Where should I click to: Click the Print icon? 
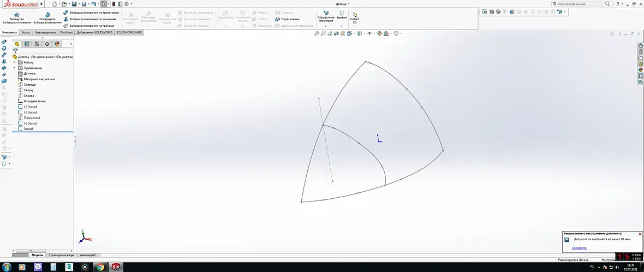[x=84, y=4]
